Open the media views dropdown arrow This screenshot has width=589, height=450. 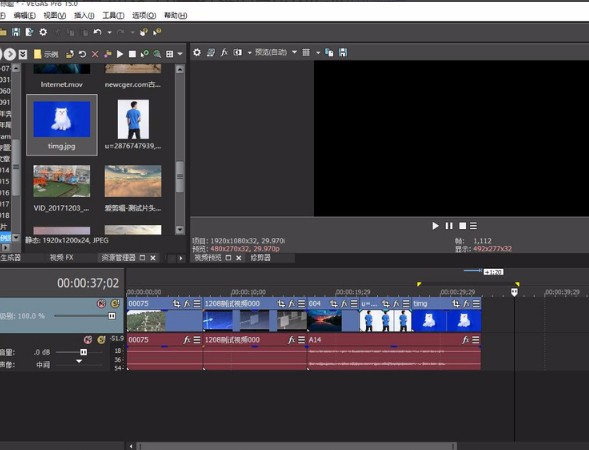pyautogui.click(x=180, y=54)
